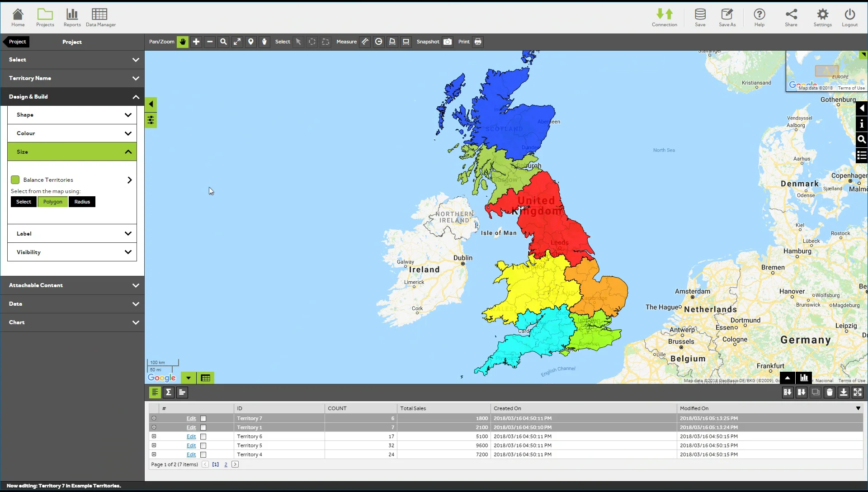Click the download icon above the data table
868x492 pixels.
click(x=844, y=393)
